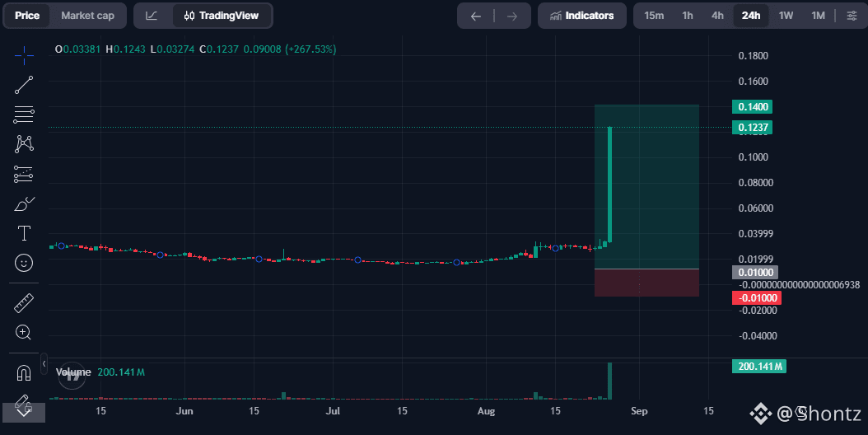Select the brush drawing tool

pos(24,204)
